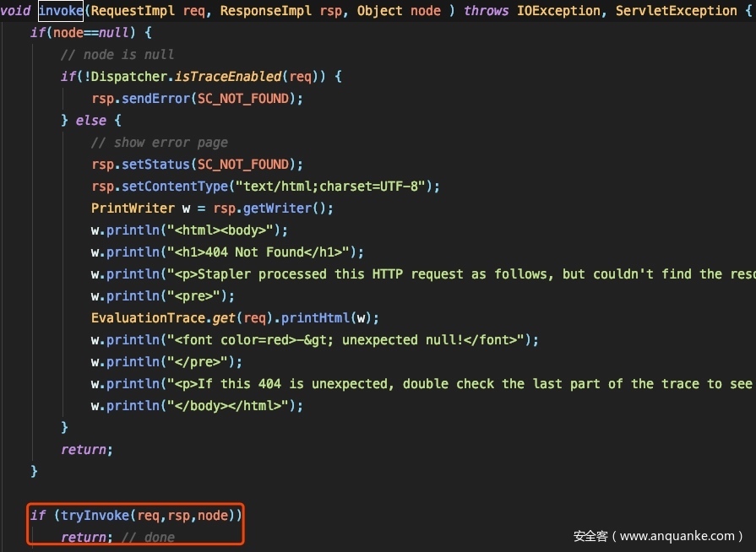Click 'return;' inside the null check
Screen dimensions: 756x552
[x=87, y=449]
